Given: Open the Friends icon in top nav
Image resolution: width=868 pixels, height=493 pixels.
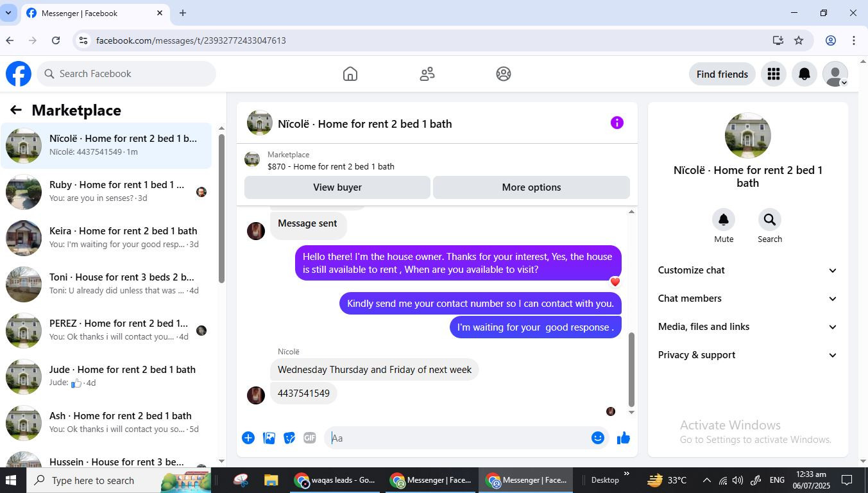Looking at the screenshot, I should pos(427,74).
